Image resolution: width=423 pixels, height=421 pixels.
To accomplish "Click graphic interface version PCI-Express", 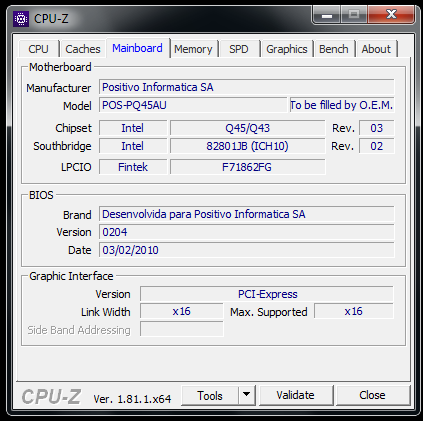I will tap(267, 294).
